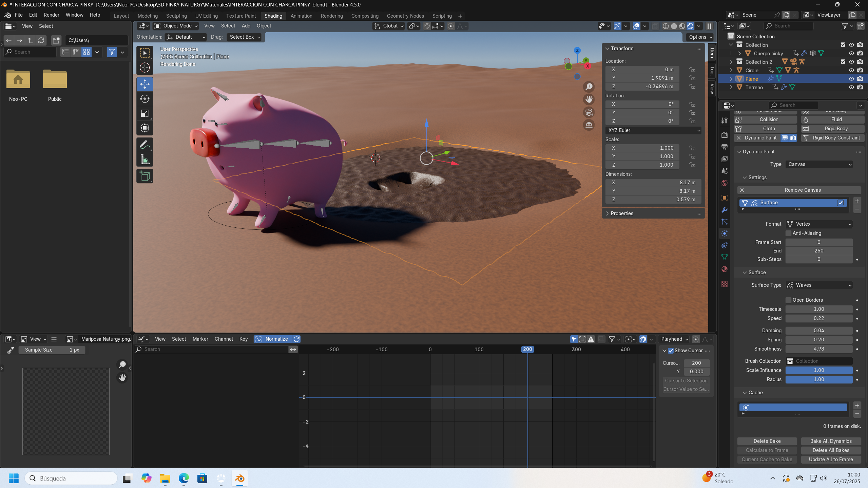Enable the Anti-Aliasing checkbox

pos(789,233)
